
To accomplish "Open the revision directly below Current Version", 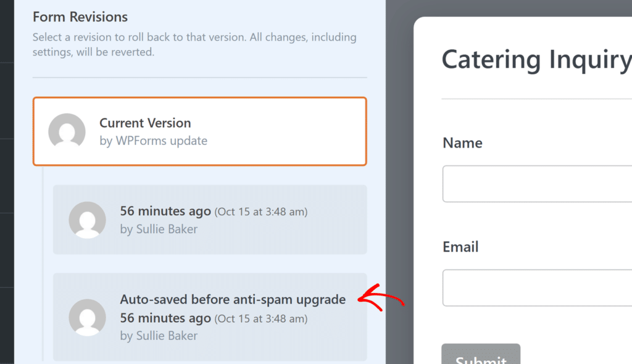I will [x=210, y=220].
